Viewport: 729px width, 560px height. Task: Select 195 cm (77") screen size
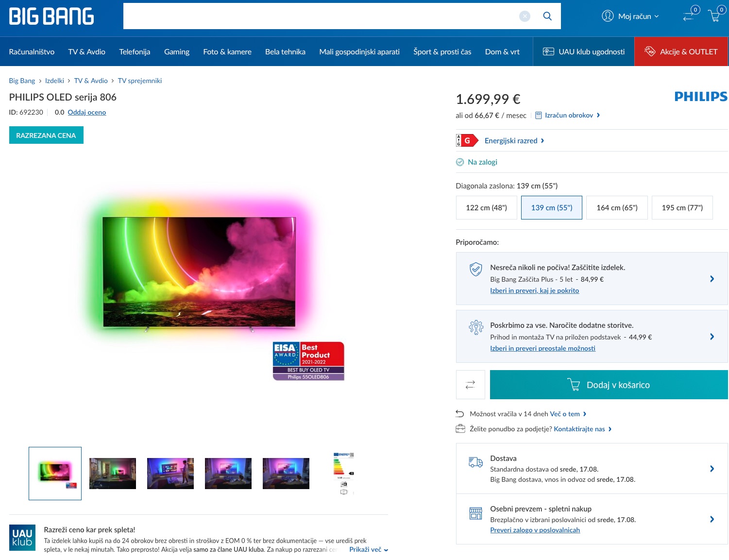point(682,207)
